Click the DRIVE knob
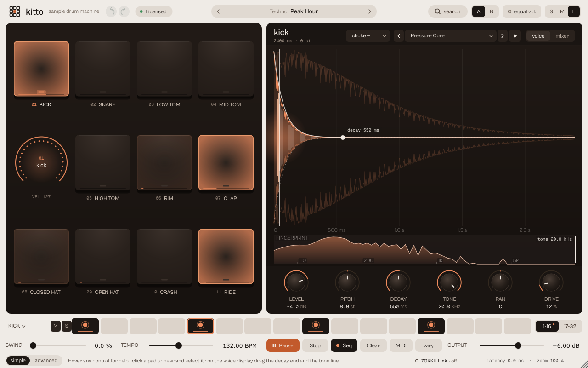 551,282
